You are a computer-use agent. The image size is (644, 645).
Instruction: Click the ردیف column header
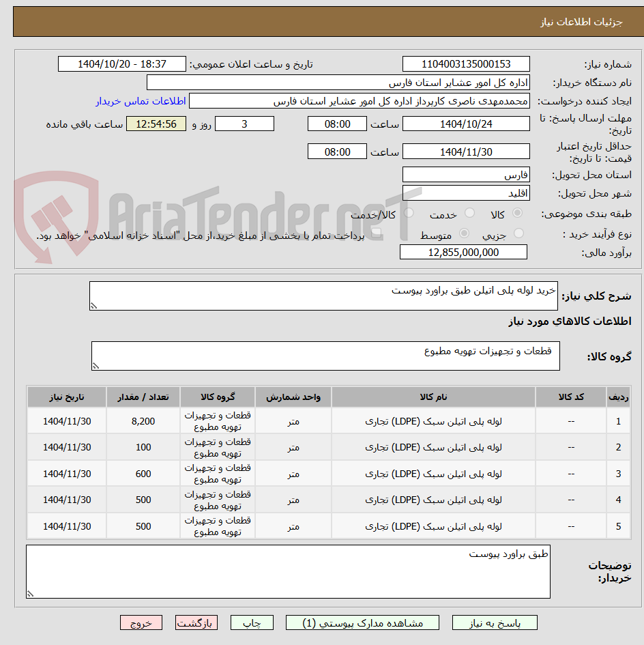point(618,397)
